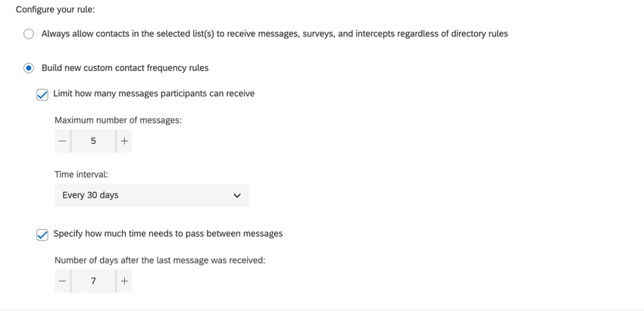Decrease maximum number of messages with minus icon
644x311 pixels.
[x=63, y=142]
